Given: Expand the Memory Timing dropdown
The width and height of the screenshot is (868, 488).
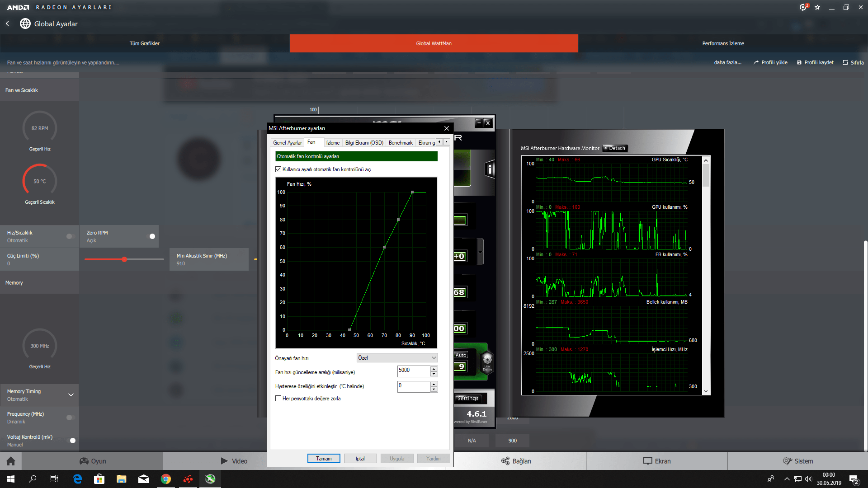Looking at the screenshot, I should [x=71, y=395].
